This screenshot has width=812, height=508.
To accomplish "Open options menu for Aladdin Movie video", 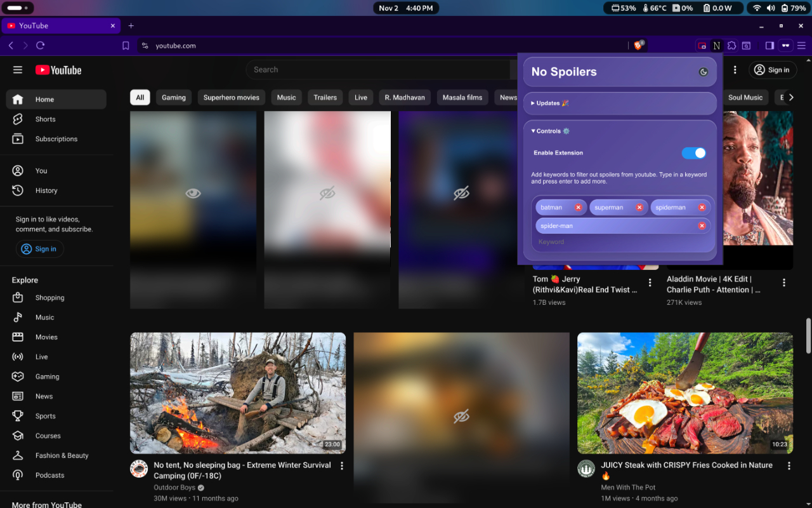I will pos(784,283).
